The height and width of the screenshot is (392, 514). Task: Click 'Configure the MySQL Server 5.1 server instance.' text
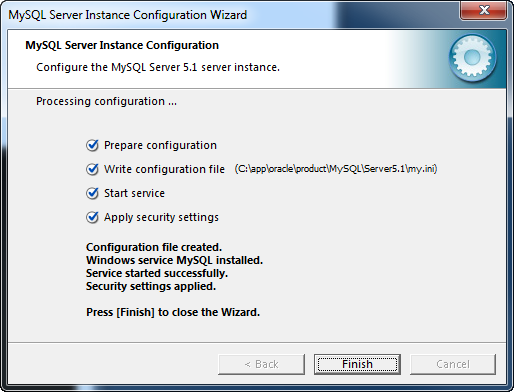tap(158, 67)
